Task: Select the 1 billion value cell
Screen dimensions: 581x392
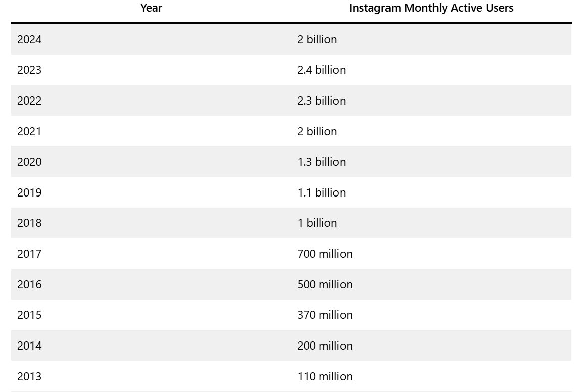Action: pyautogui.click(x=317, y=223)
